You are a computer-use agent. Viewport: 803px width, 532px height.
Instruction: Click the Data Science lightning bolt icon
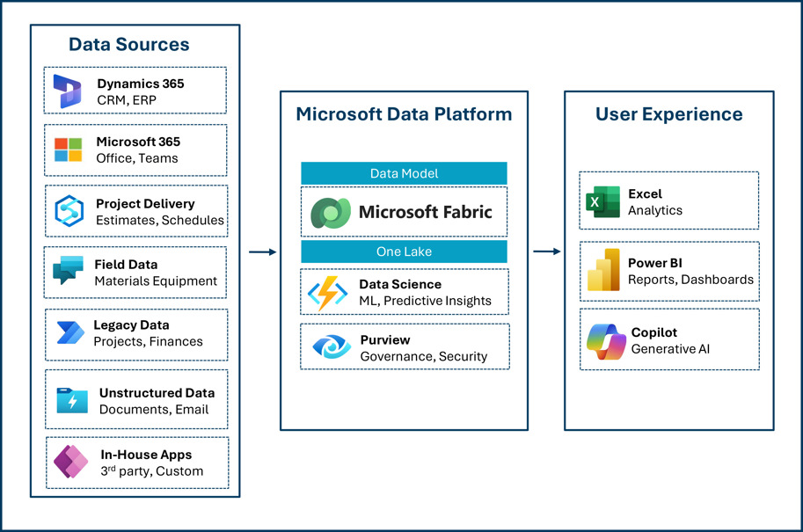[327, 292]
